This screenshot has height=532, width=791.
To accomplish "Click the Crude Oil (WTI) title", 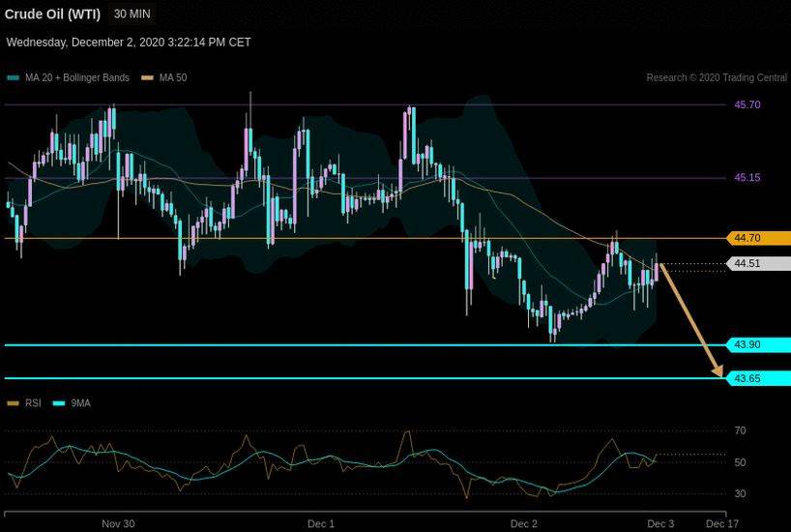I will (x=52, y=15).
